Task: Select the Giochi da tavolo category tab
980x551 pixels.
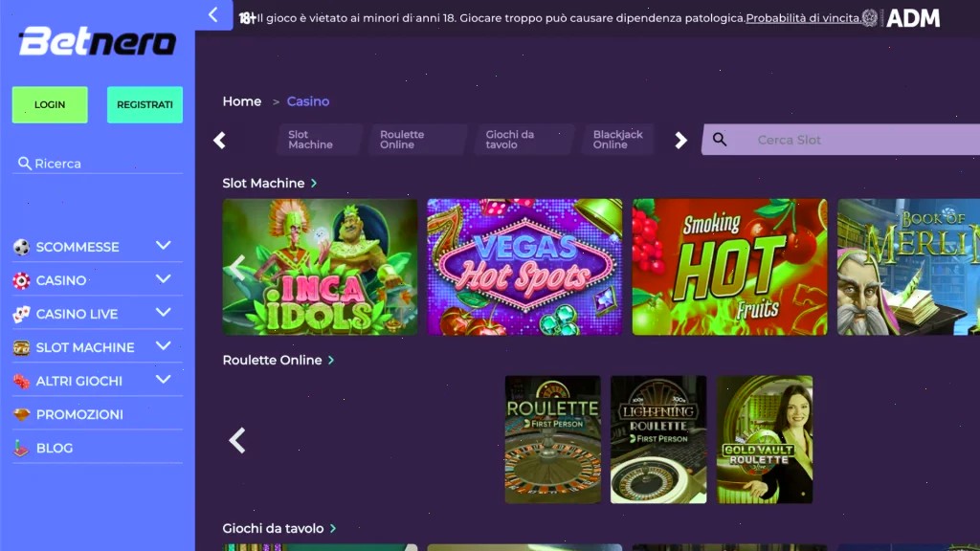Action: (523, 140)
